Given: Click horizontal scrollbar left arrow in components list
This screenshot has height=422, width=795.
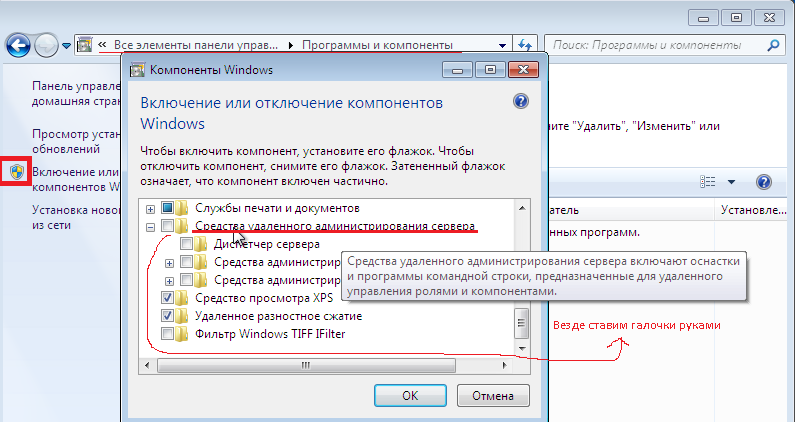Looking at the screenshot, I should pos(148,365).
